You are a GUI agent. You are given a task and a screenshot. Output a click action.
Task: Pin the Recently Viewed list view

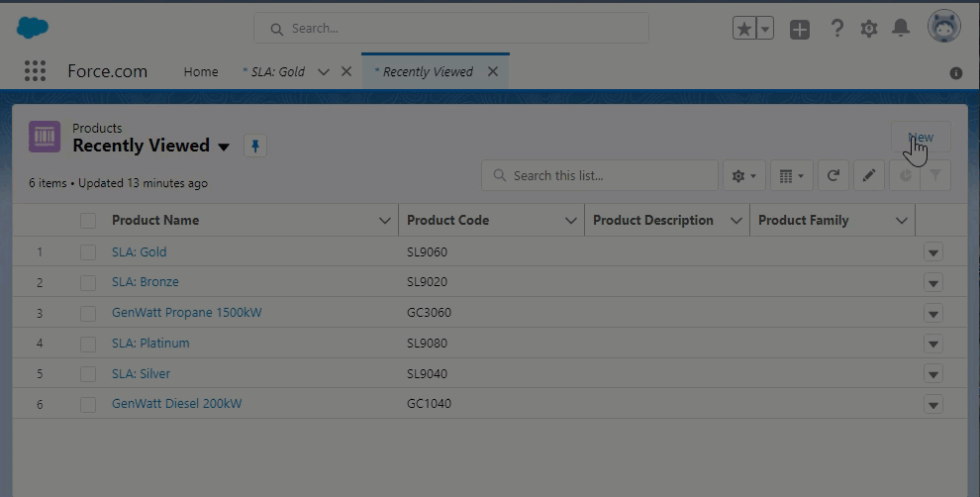254,147
